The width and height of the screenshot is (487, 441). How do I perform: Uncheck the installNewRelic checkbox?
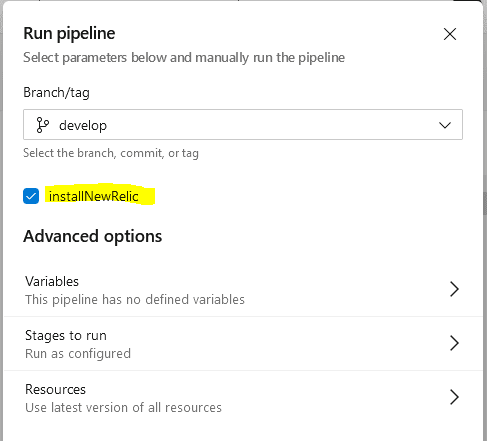31,196
